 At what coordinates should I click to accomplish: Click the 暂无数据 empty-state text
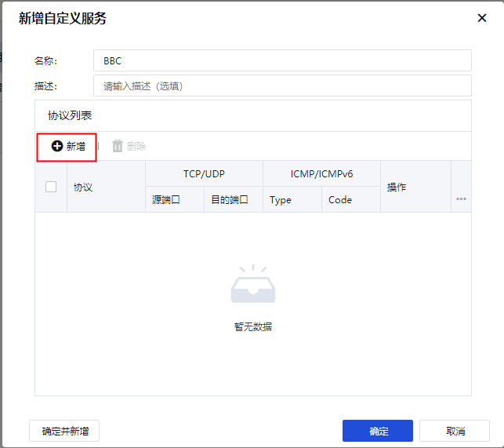pos(253,326)
